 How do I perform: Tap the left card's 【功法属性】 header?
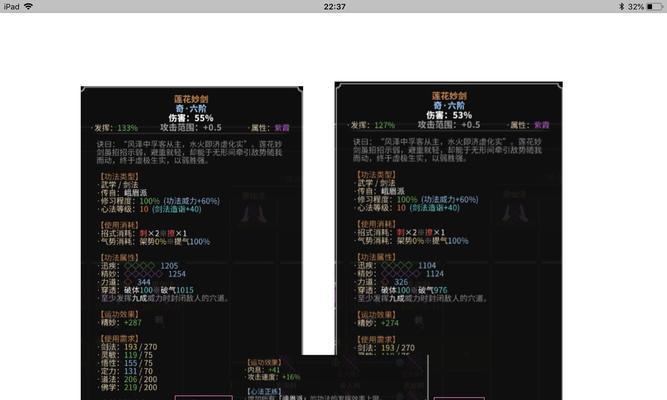click(119, 257)
